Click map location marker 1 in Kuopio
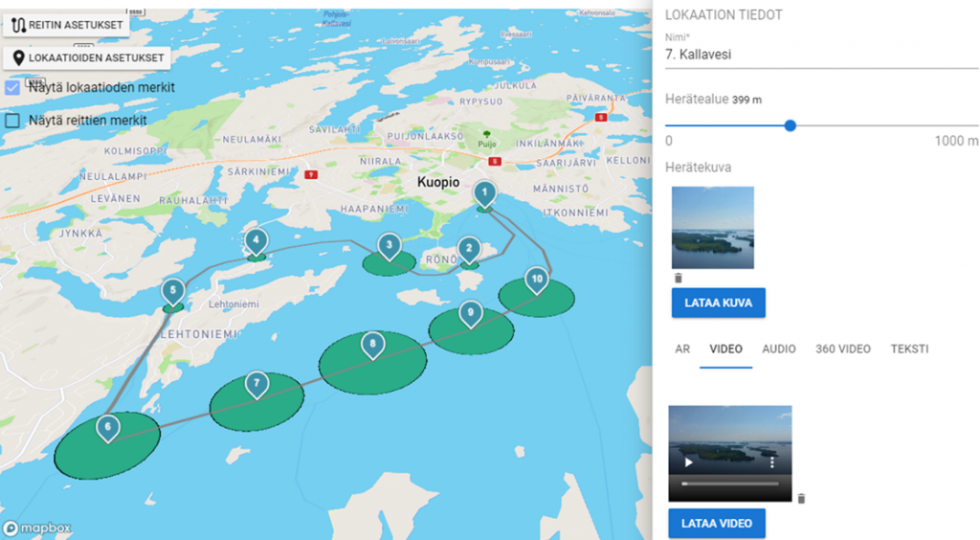 (x=485, y=194)
